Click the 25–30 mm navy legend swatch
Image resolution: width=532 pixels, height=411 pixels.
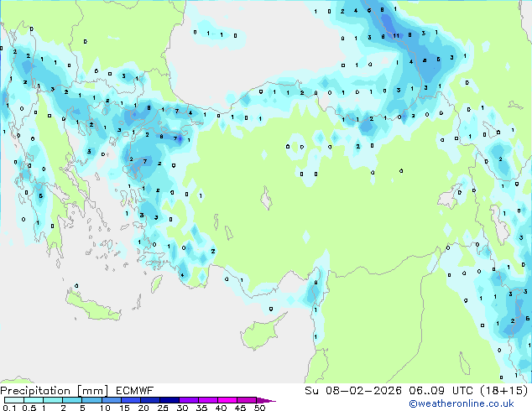point(169,400)
